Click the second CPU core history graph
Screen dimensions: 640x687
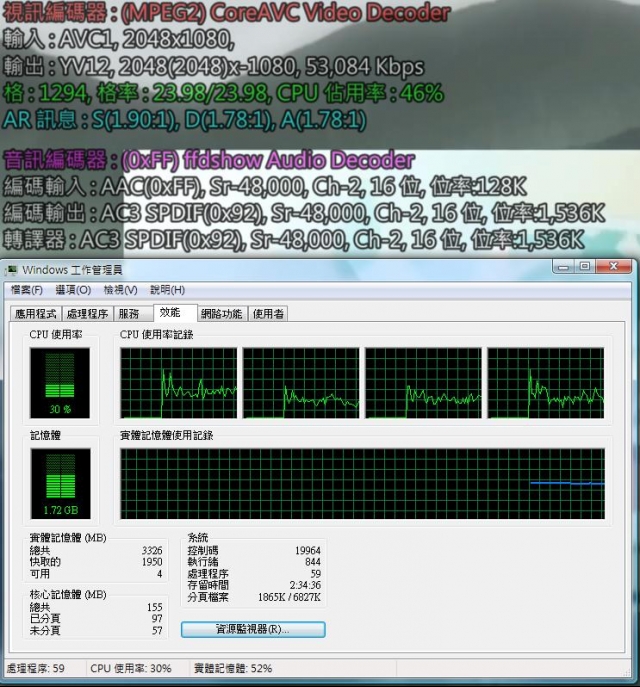(x=301, y=383)
